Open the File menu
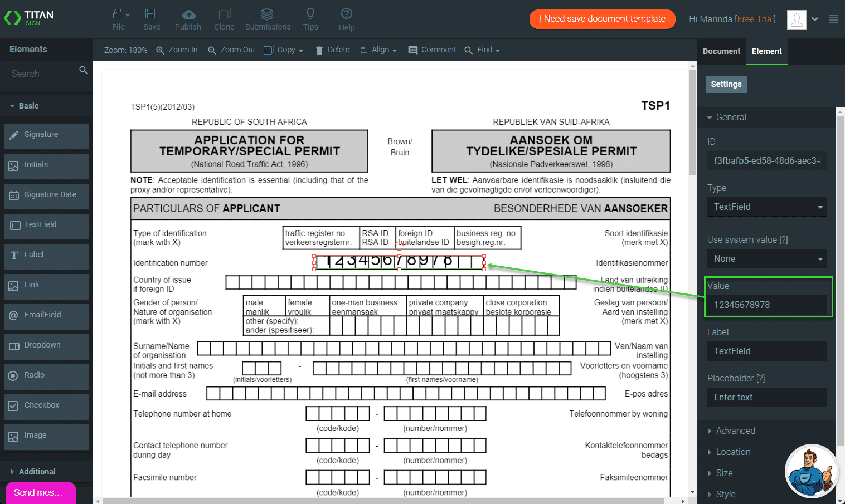The image size is (845, 504). coord(119,19)
